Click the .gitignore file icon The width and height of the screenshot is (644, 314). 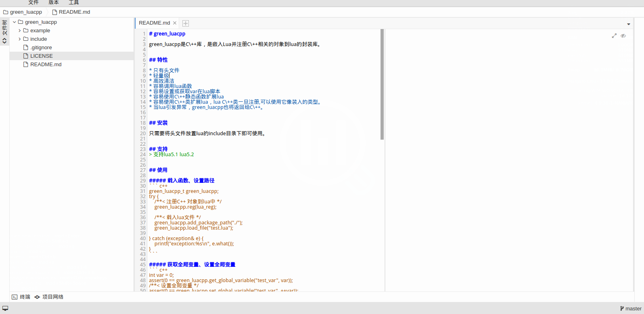26,48
